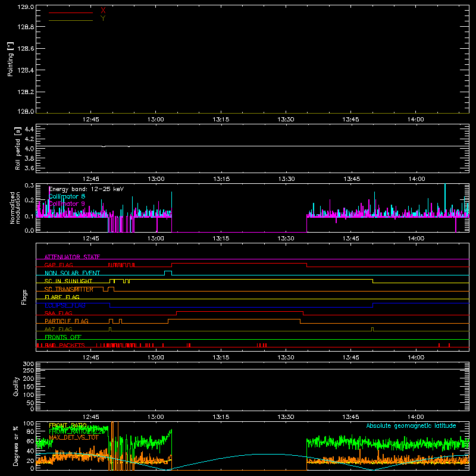The width and height of the screenshot is (476, 476).
Task: Select the BAD_PACKETS flag label
Action: [65, 345]
